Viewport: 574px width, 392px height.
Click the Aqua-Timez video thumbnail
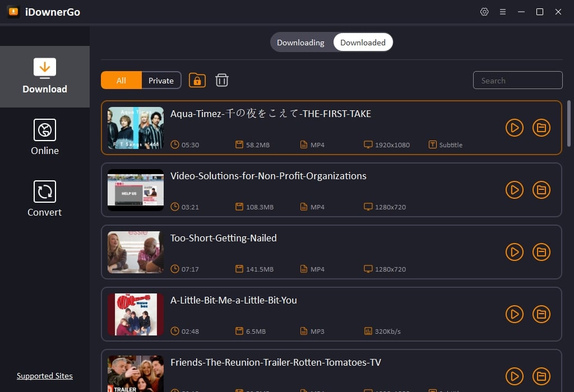[136, 128]
